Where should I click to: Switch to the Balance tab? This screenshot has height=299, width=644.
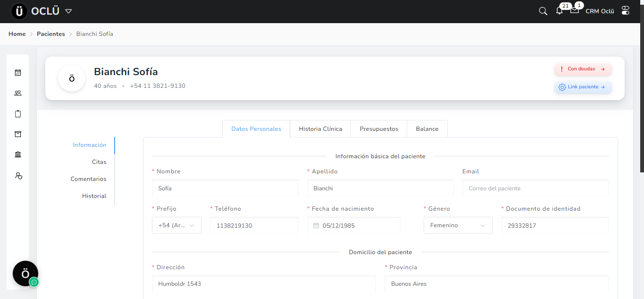tap(427, 129)
